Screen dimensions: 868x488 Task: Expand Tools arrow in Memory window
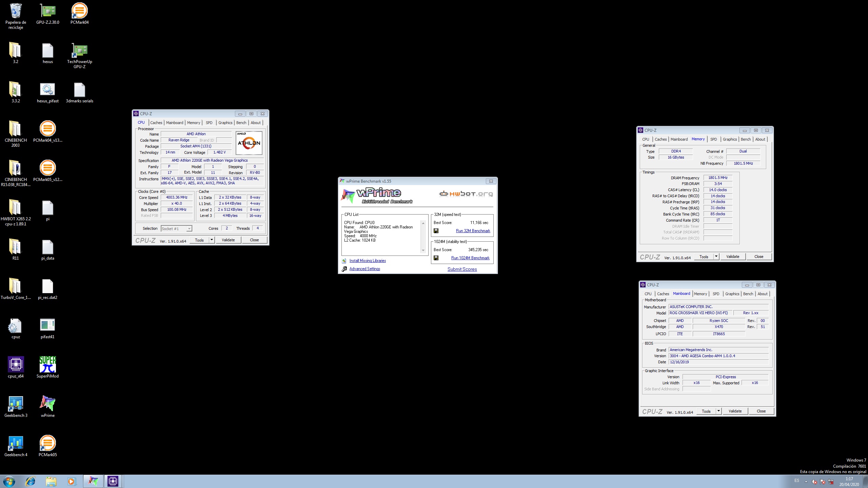716,257
